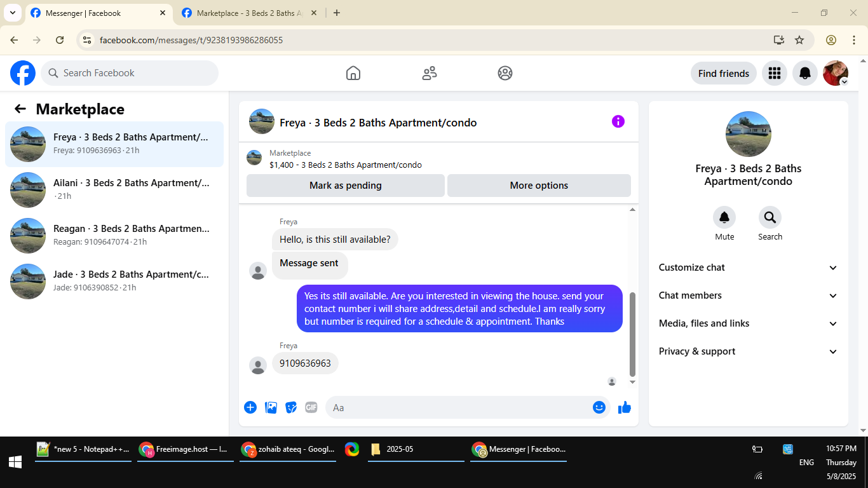Go back with Chrome's back arrow
Image resolution: width=868 pixels, height=488 pixels.
click(x=14, y=40)
